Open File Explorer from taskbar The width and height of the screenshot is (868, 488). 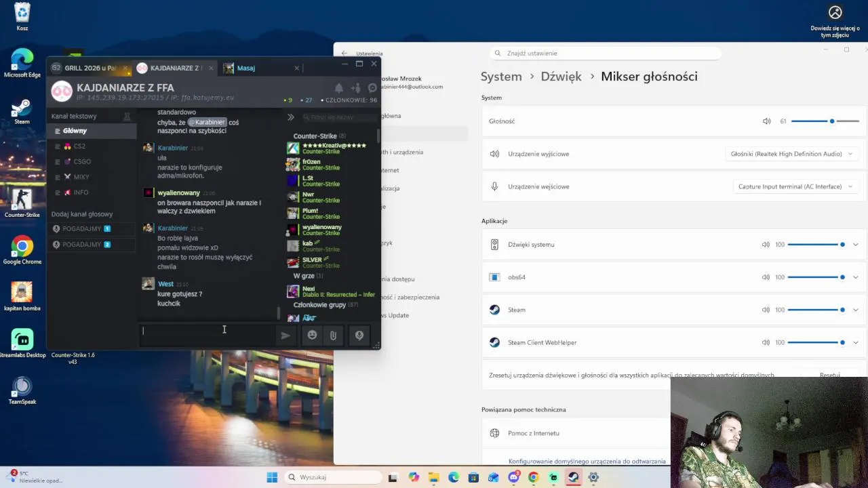point(433,477)
